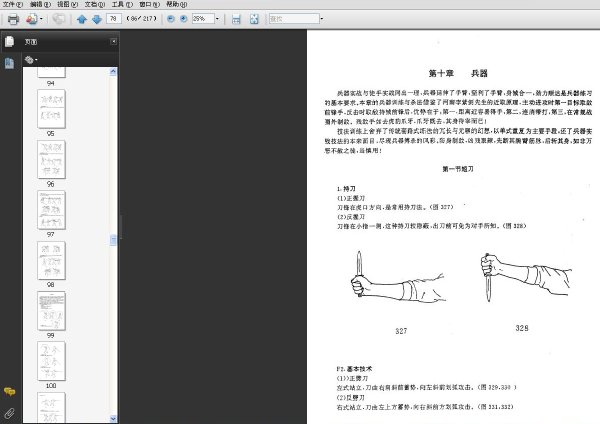600x424 pixels.
Task: Click the reverse-grip knife illustration (figure 328)
Action: coord(525,277)
